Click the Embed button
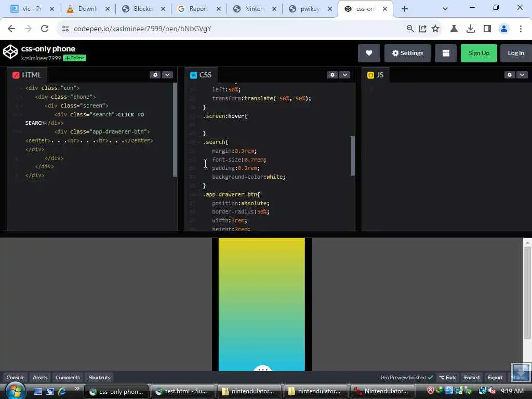532x399 pixels. pyautogui.click(x=472, y=377)
